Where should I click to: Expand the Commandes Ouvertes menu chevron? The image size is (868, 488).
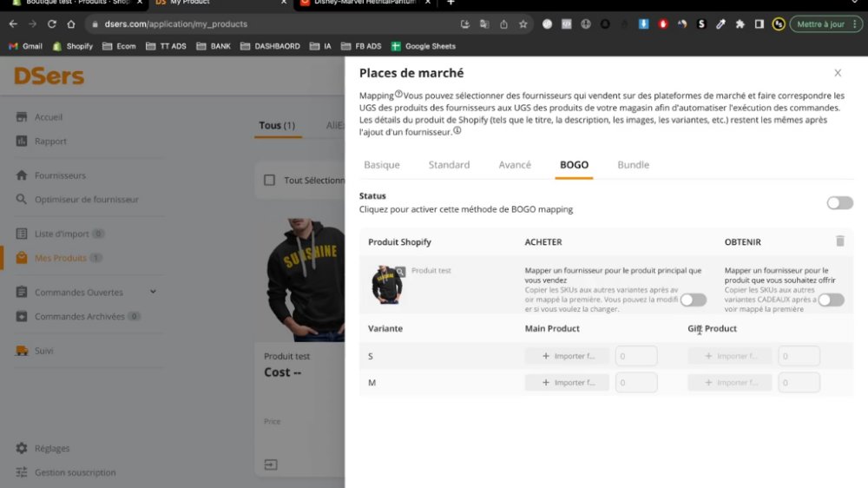(153, 292)
